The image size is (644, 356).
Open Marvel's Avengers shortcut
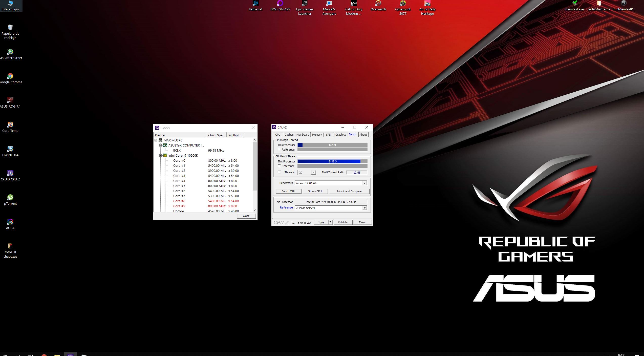coord(329,8)
